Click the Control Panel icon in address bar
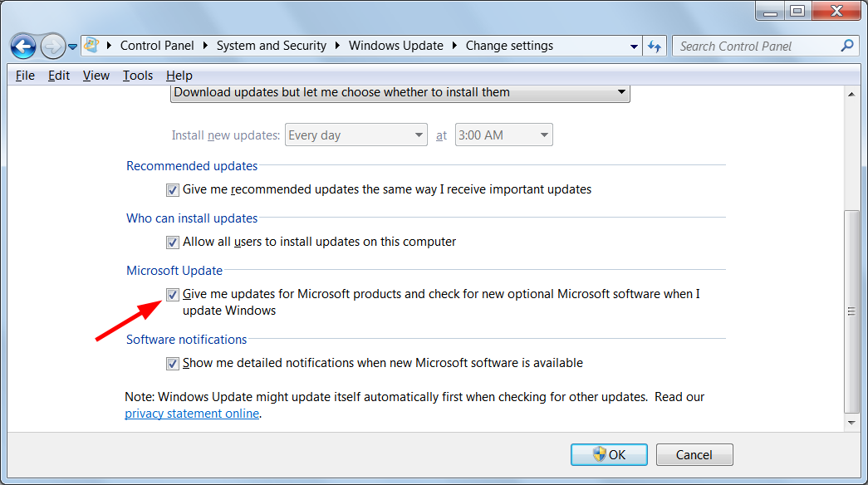This screenshot has height=485, width=868. [x=91, y=46]
